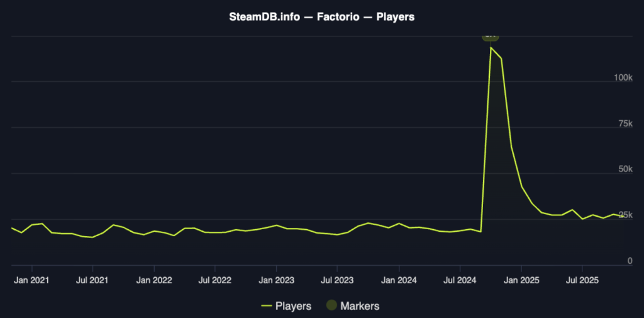Select the Jan 2022 x-axis label
Image resolution: width=644 pixels, height=318 pixels.
pyautogui.click(x=154, y=279)
